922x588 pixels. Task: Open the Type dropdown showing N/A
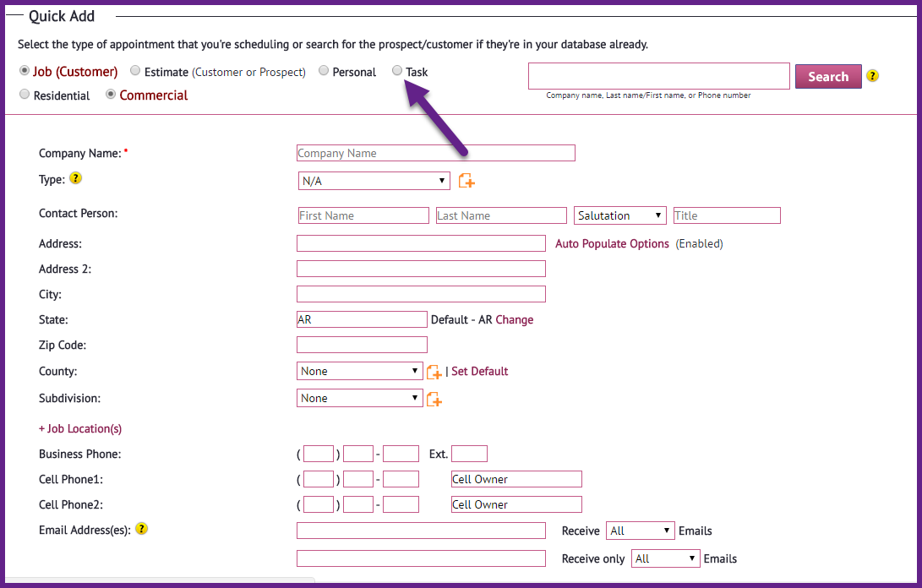(374, 181)
